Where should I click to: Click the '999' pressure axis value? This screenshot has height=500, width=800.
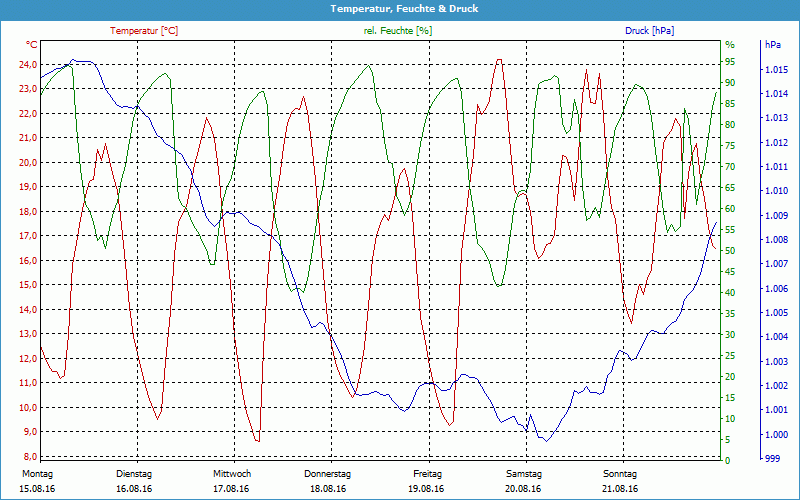pos(772,459)
